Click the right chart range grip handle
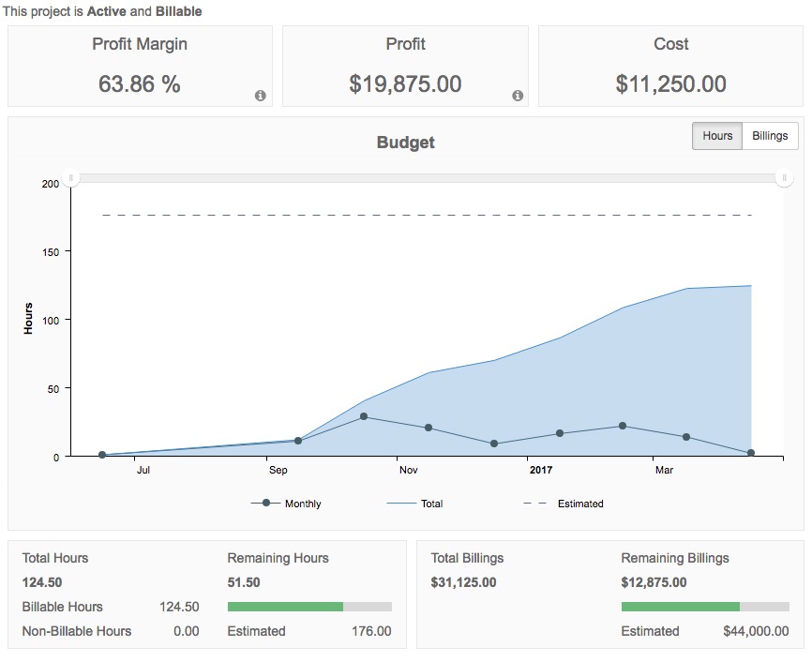 click(x=784, y=176)
